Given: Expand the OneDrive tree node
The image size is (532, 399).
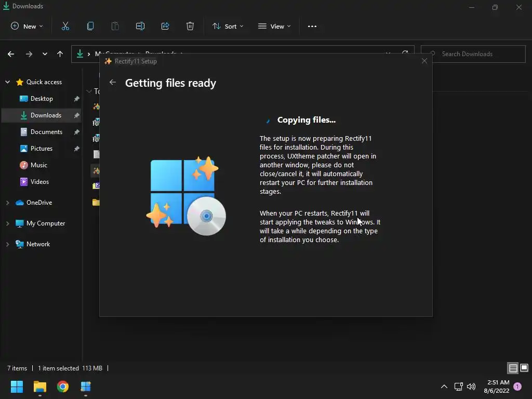Looking at the screenshot, I should 7,203.
